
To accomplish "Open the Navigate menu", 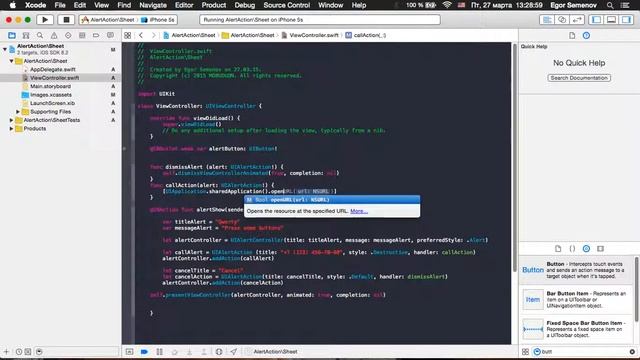I will coord(153,5).
